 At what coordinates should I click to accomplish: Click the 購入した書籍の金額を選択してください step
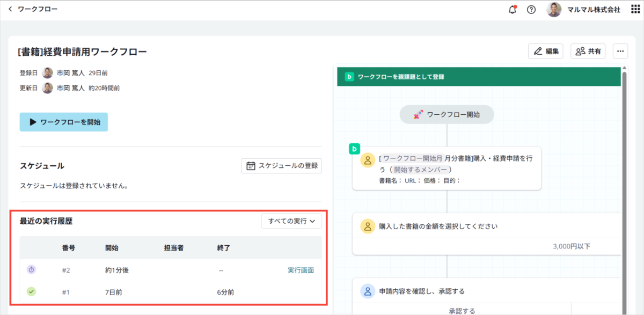coord(438,226)
